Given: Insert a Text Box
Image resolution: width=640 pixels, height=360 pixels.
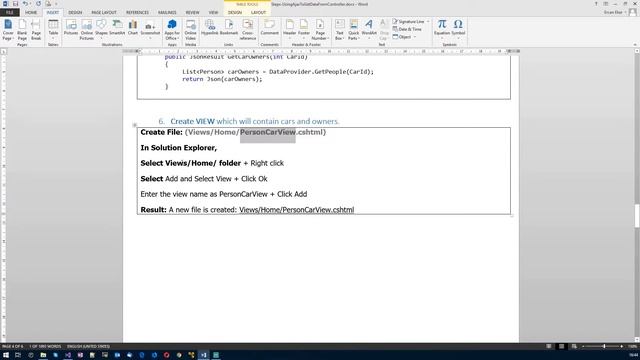Looking at the screenshot, I should (x=339, y=30).
